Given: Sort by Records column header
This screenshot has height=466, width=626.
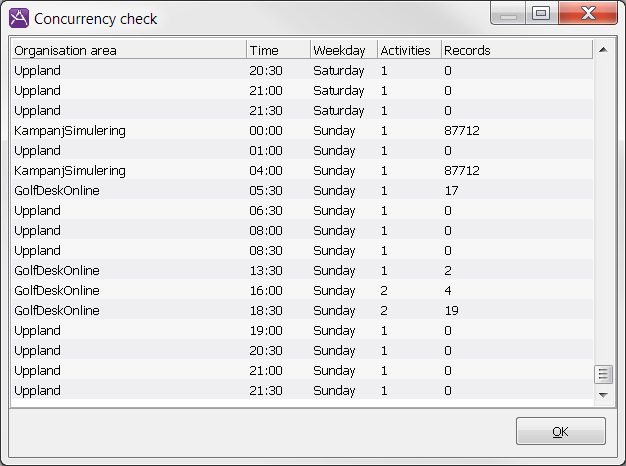Looking at the screenshot, I should [517, 50].
